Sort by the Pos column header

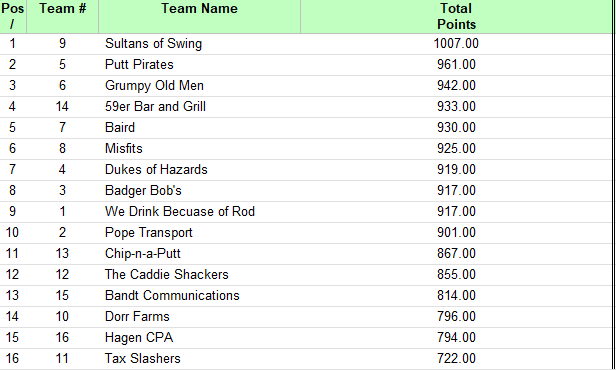click(x=13, y=16)
